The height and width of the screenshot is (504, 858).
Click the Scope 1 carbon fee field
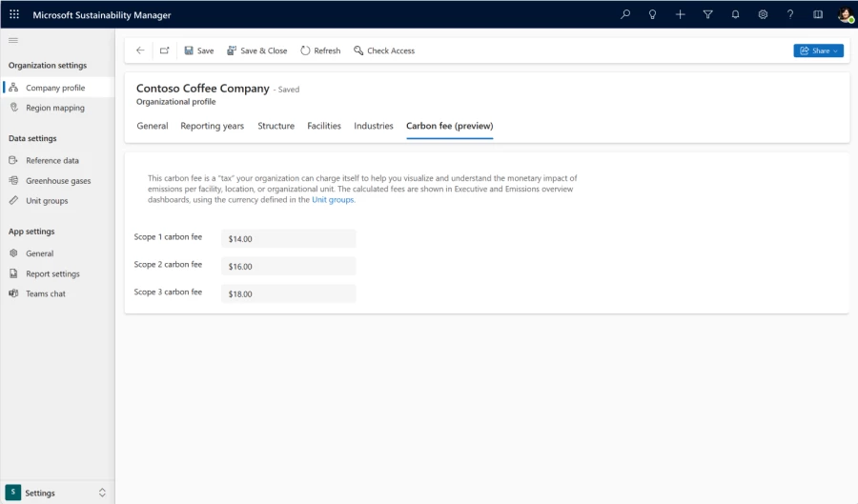click(288, 239)
